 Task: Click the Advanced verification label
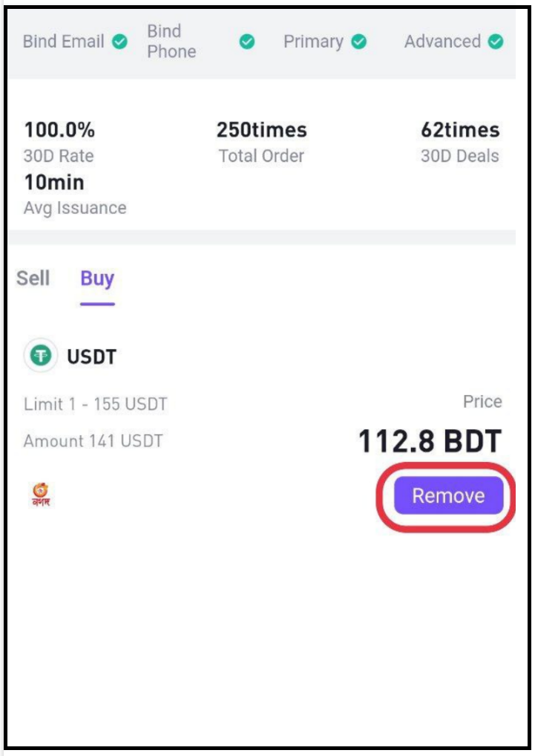pos(442,42)
